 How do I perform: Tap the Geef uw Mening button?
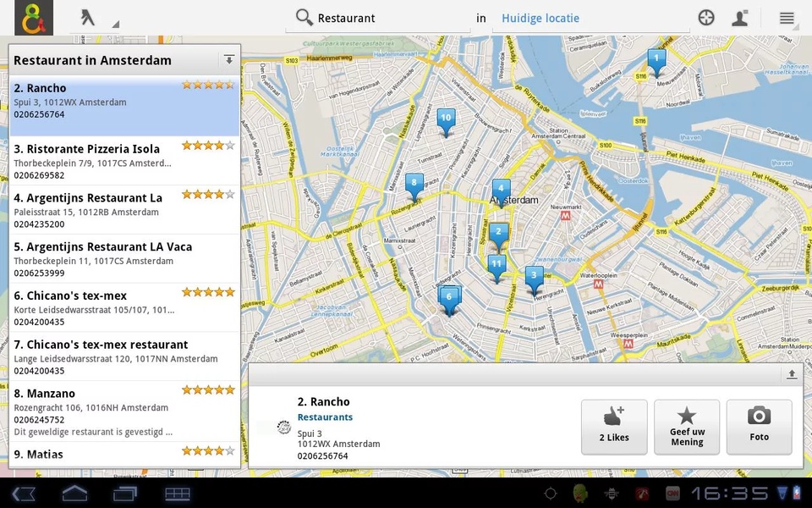point(687,427)
